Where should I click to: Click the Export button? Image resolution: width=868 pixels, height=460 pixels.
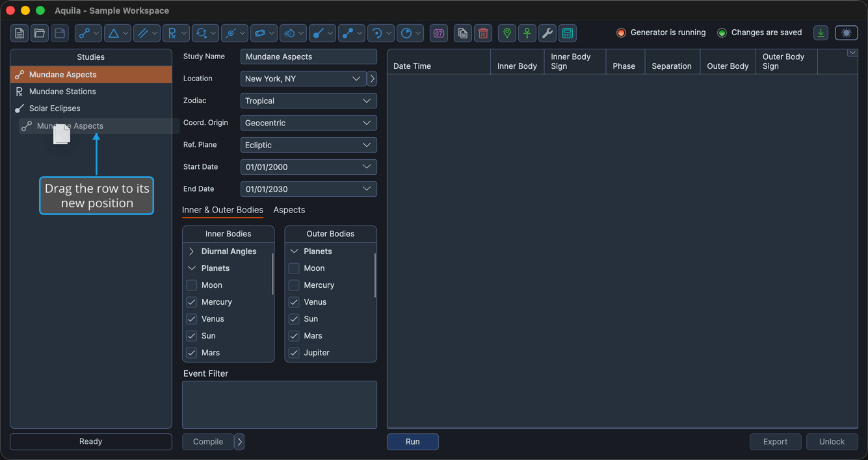click(775, 442)
